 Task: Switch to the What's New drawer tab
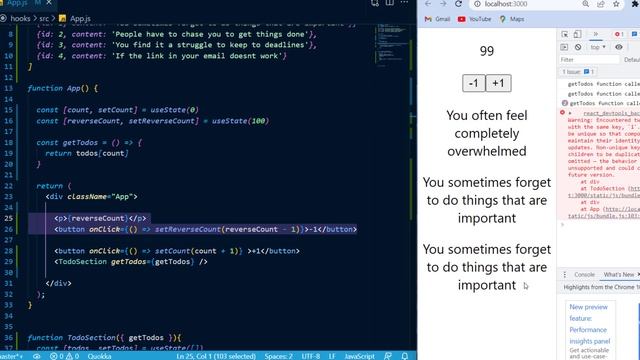pos(619,275)
